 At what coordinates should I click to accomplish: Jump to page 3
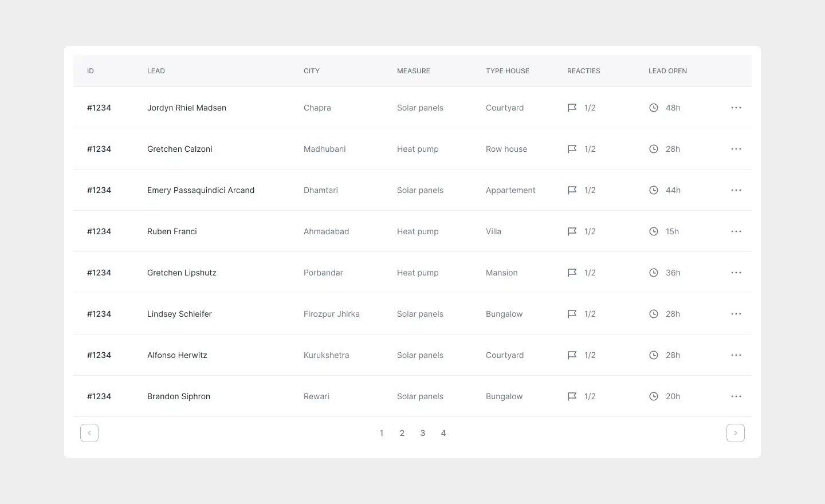tap(423, 433)
